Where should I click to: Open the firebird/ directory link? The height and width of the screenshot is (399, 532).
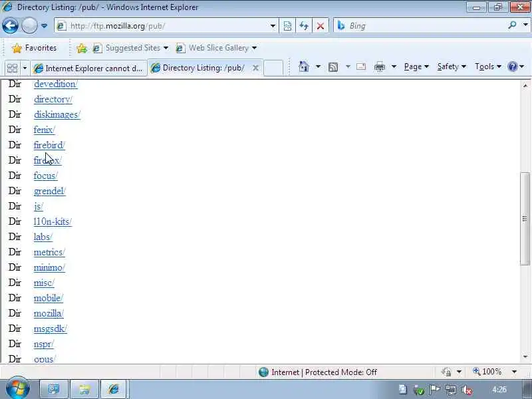(x=49, y=145)
